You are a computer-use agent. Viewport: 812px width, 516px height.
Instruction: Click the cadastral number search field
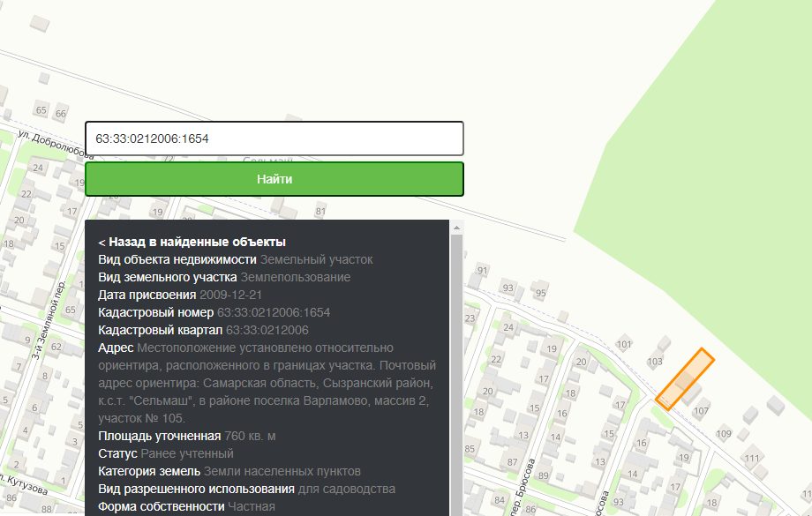point(274,138)
